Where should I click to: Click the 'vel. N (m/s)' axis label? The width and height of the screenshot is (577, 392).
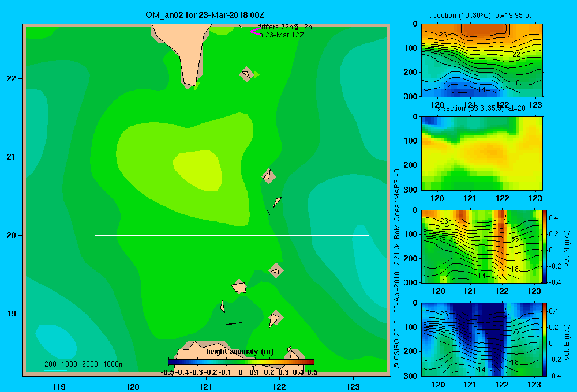(567, 248)
